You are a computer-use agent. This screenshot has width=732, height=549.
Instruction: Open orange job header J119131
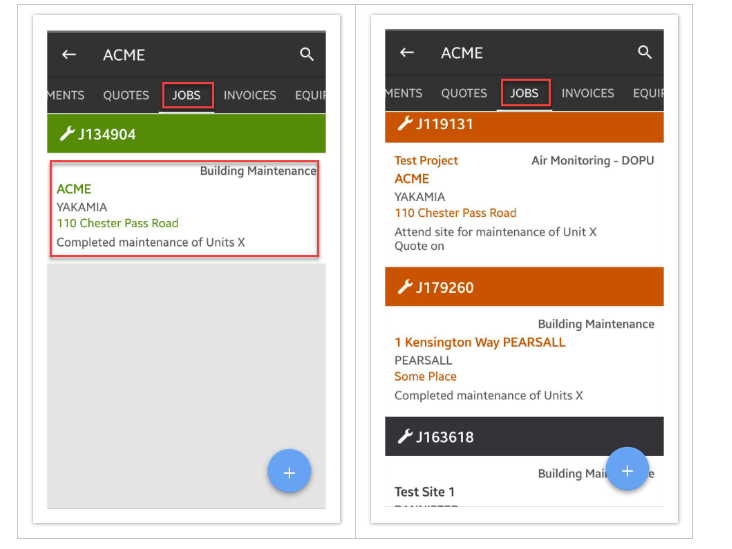point(524,125)
